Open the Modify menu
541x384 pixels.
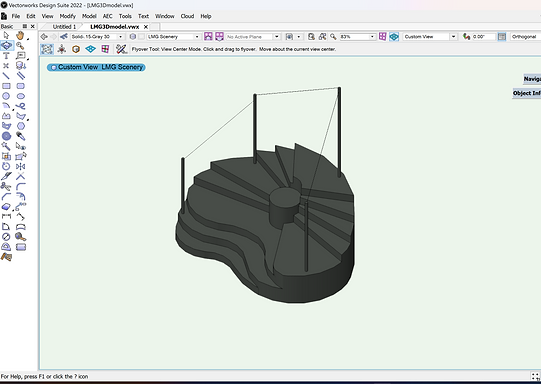click(x=67, y=16)
